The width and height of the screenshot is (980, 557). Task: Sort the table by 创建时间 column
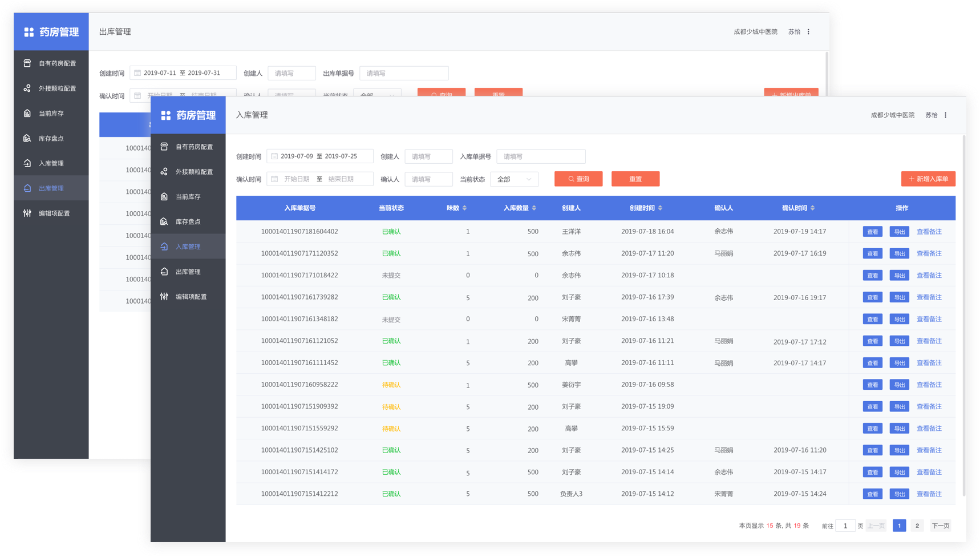[660, 208]
